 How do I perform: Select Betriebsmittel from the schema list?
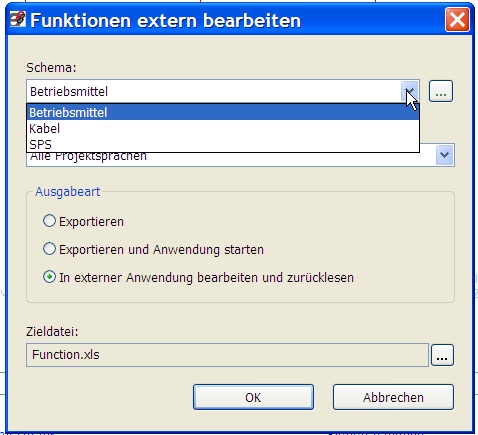(223, 112)
